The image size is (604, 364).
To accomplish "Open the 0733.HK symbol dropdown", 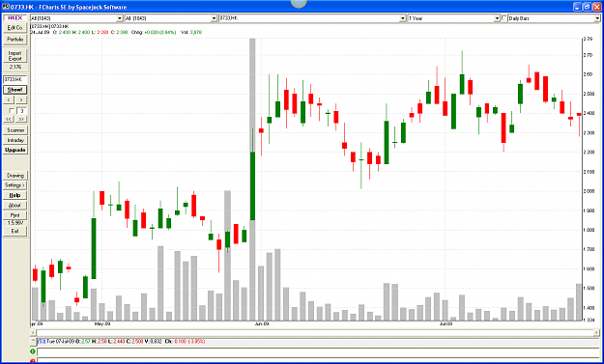I will [x=312, y=18].
